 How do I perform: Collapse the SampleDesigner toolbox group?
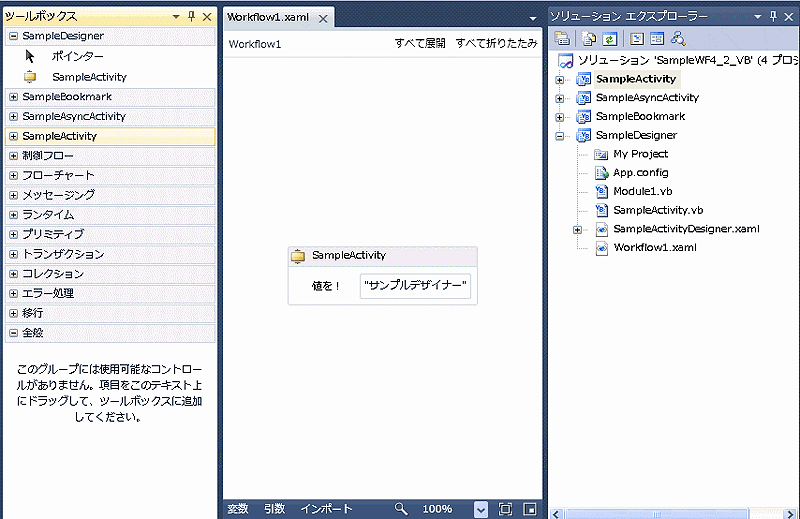click(14, 36)
